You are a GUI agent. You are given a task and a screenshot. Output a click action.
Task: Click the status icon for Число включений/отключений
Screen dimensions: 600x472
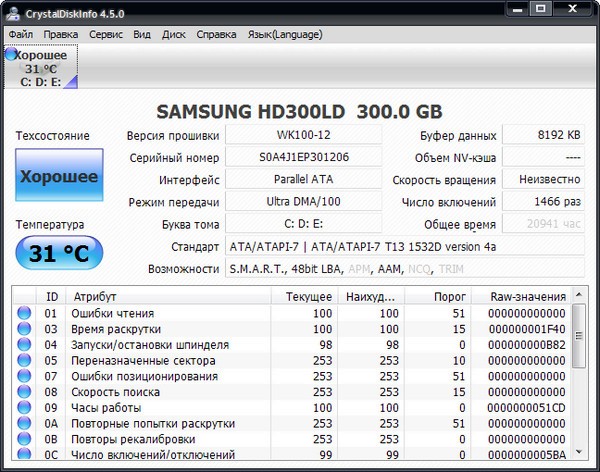[24, 454]
